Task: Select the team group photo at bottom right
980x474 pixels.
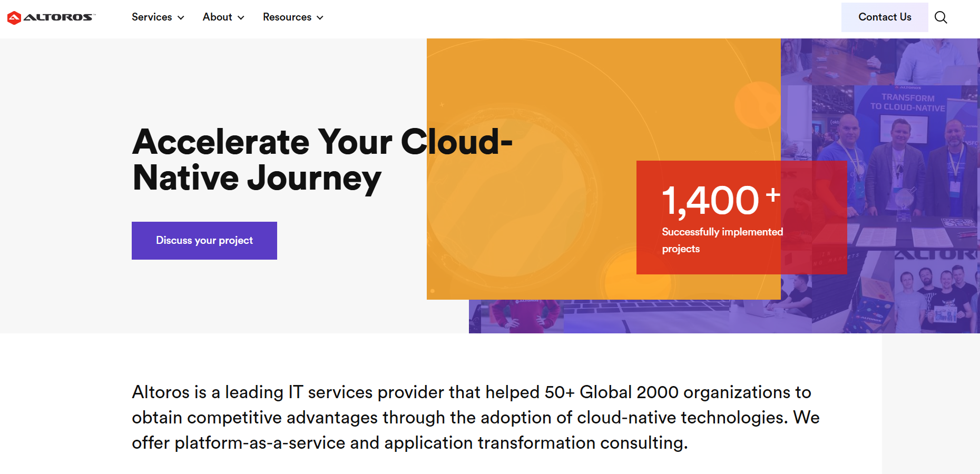Action: (x=935, y=295)
